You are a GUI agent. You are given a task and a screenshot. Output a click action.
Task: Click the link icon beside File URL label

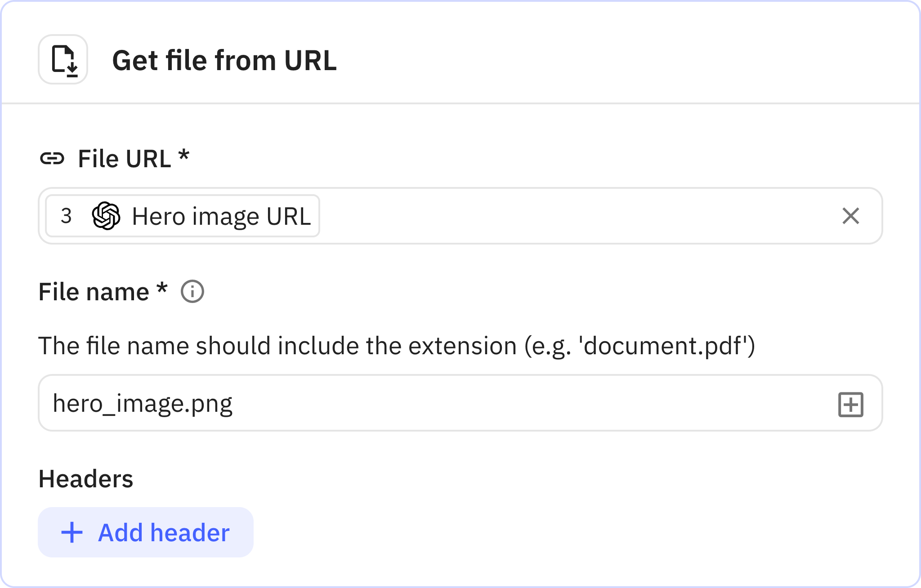[54, 158]
